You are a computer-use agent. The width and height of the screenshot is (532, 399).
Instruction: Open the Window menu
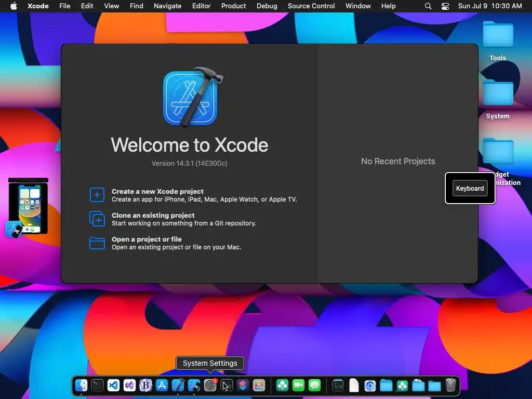(358, 6)
